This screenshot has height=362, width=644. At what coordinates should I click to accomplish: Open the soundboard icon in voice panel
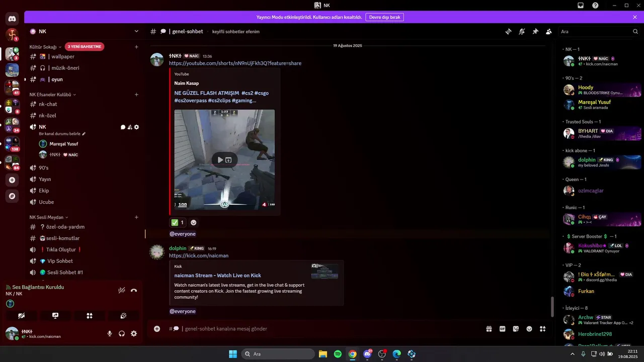(x=123, y=316)
